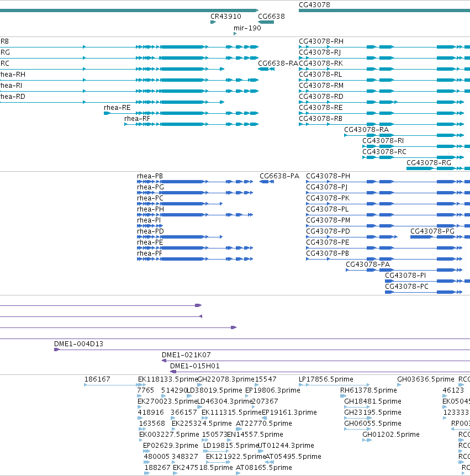Screen dimensions: 470x476
Task: Click the CG43078-PG protein label
Action: click(432, 231)
